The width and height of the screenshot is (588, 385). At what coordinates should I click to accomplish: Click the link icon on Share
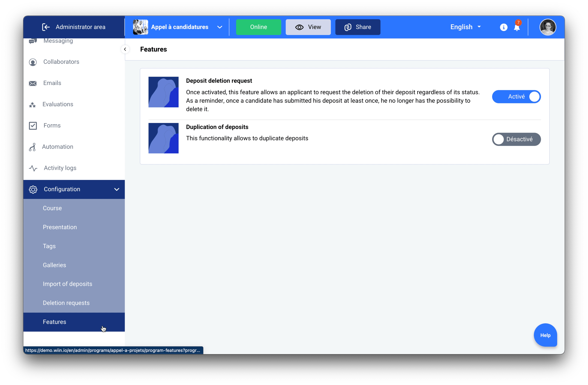click(348, 27)
